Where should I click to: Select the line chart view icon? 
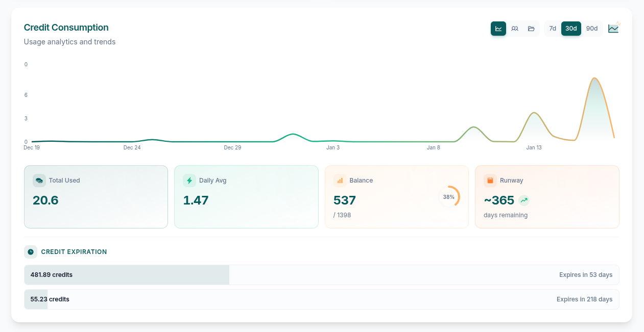[x=498, y=29]
